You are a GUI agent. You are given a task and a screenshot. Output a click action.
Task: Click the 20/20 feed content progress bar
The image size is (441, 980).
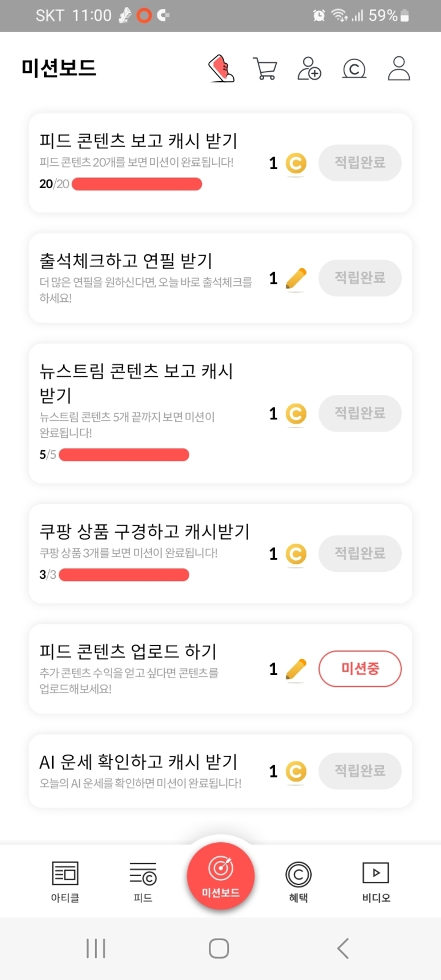click(x=137, y=184)
